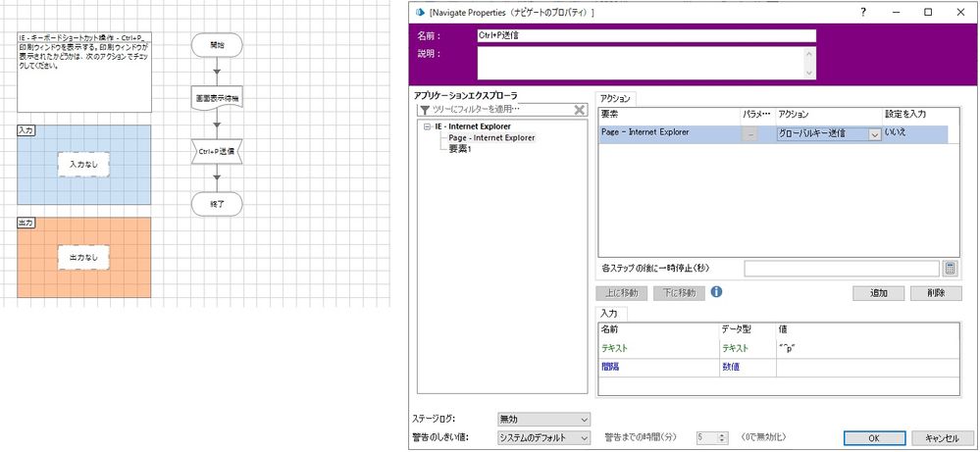Click the 追加 button
Image resolution: width=980 pixels, height=452 pixels.
point(878,292)
